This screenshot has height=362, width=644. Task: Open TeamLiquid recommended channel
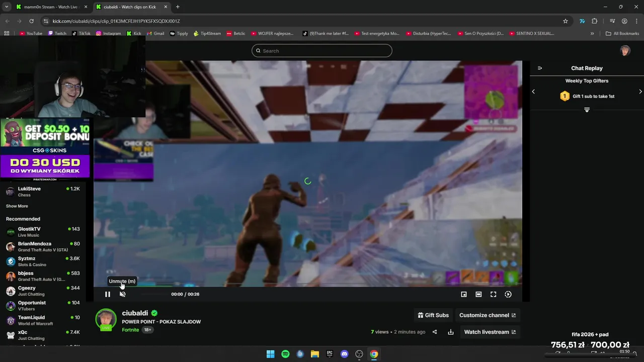tap(43, 320)
